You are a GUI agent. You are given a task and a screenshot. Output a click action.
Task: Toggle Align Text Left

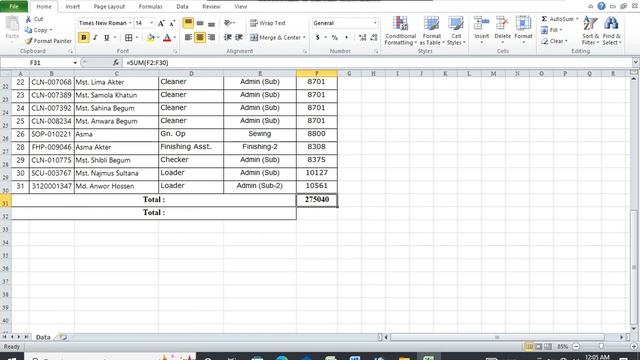pyautogui.click(x=188, y=38)
